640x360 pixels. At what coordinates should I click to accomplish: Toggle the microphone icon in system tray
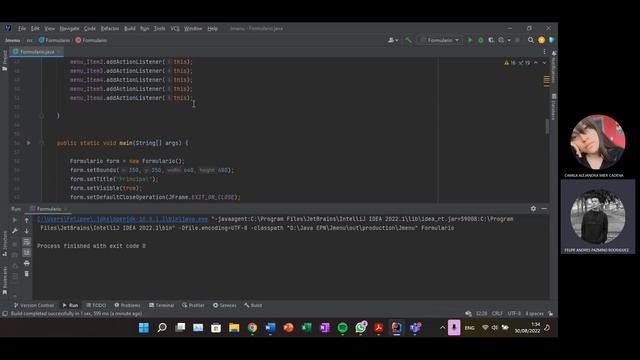(454, 328)
